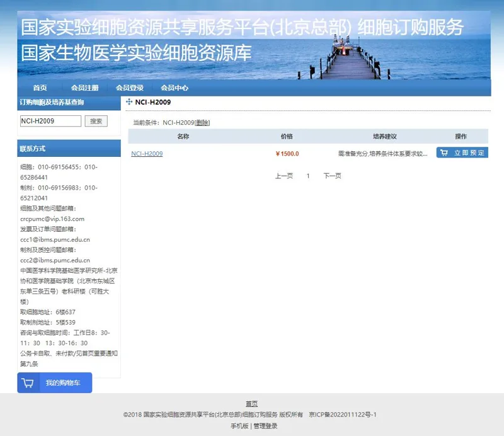Open the 会员登录 menu item
This screenshot has height=436, width=504.
pos(130,88)
